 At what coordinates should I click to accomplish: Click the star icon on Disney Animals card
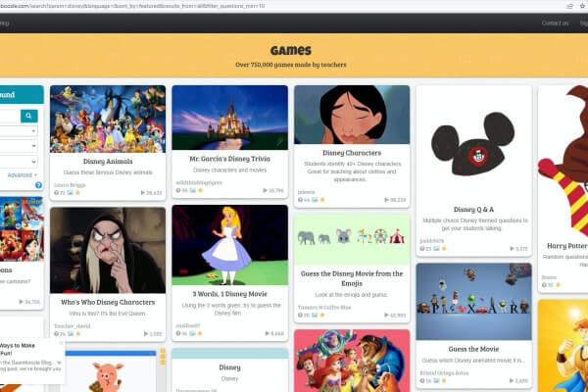[x=78, y=193]
